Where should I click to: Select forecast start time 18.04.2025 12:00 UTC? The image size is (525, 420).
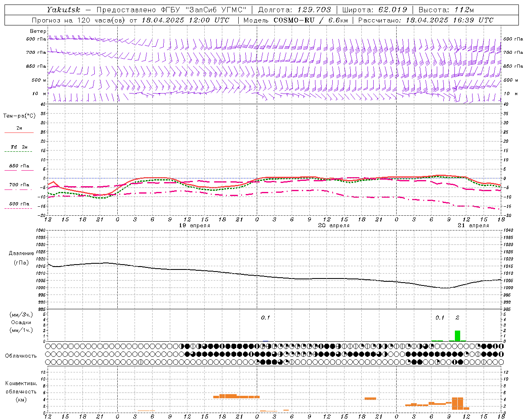pyautogui.click(x=186, y=20)
